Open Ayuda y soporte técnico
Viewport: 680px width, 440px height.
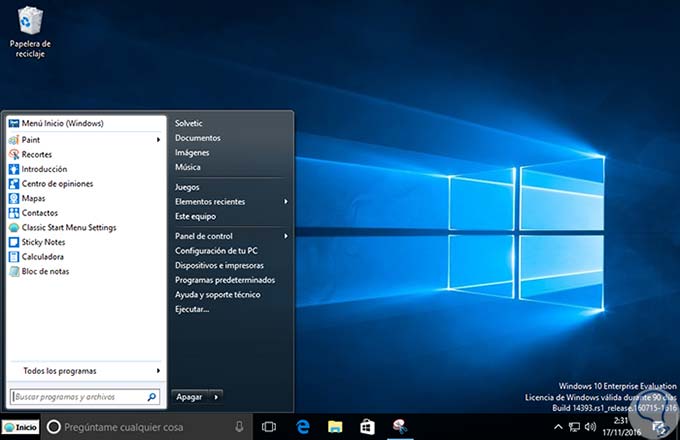(x=218, y=295)
